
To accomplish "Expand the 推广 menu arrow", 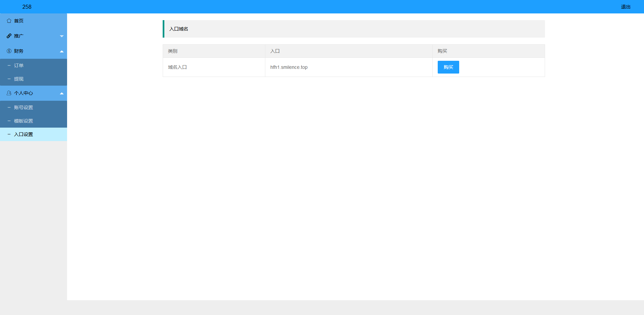I will 62,36.
